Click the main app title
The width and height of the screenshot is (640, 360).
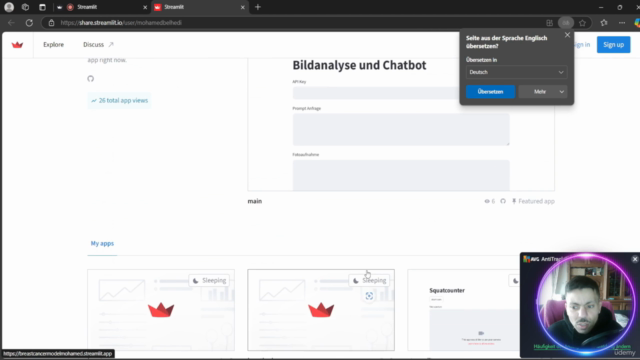click(x=255, y=201)
